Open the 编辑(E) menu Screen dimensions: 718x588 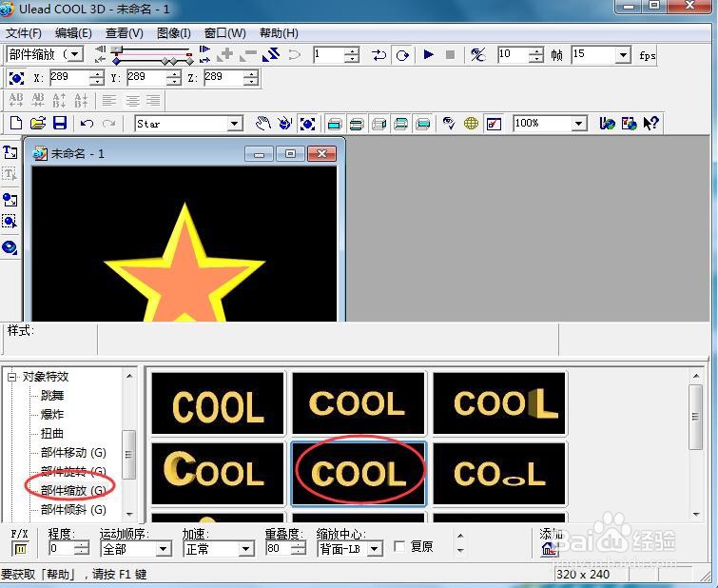(x=73, y=33)
